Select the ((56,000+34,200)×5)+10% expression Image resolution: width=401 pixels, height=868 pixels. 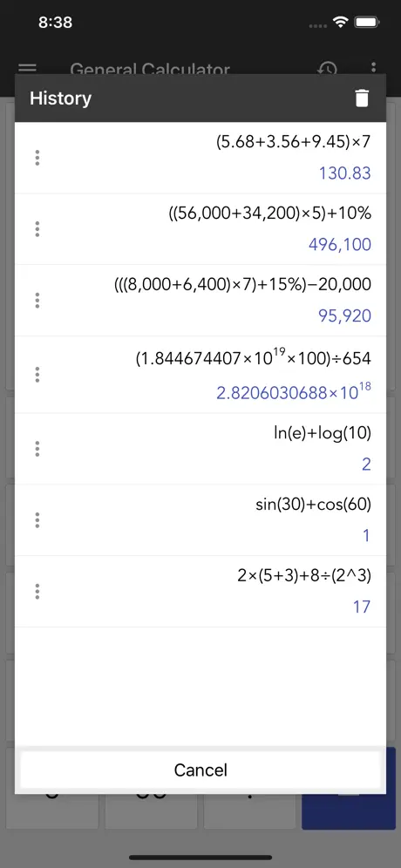[x=269, y=214]
